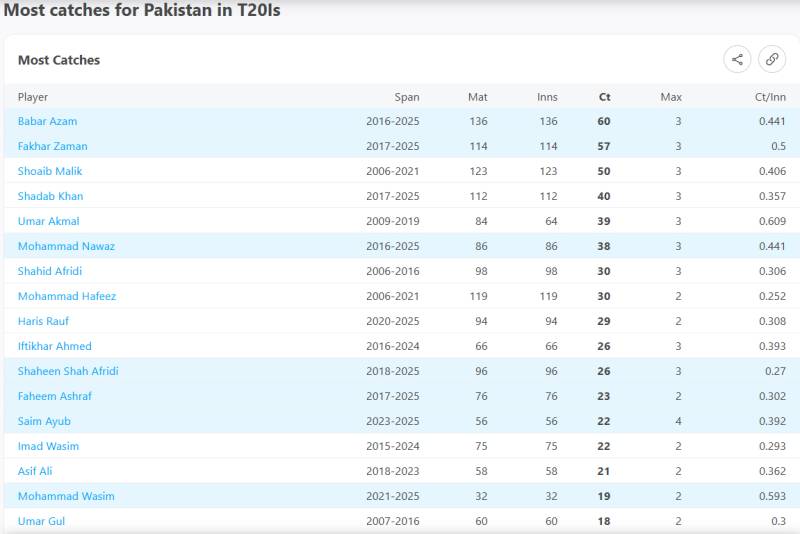Click the Mat column header
800x534 pixels.
tap(478, 97)
